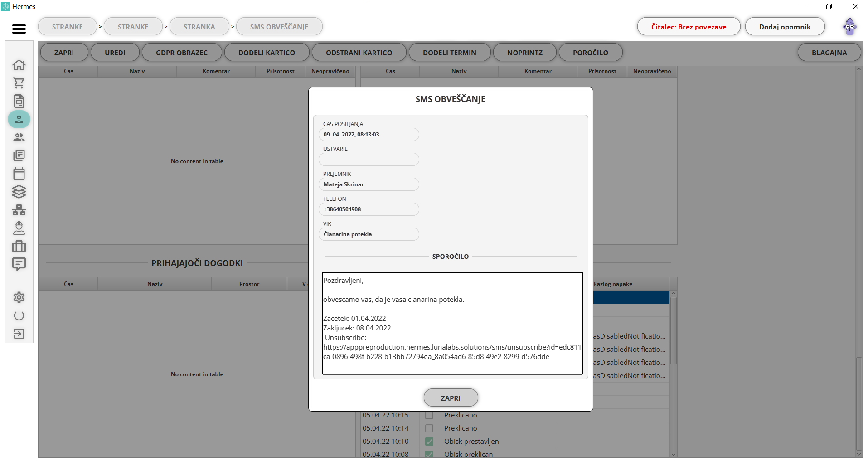Screen dimensions: 868x466
Task: Open the document sidebar icon
Action: pos(19,101)
